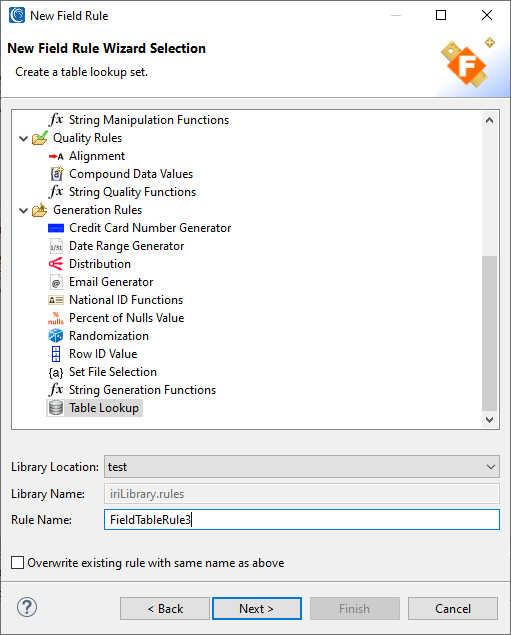Open the Library Location dropdown
511x635 pixels.
click(x=302, y=467)
